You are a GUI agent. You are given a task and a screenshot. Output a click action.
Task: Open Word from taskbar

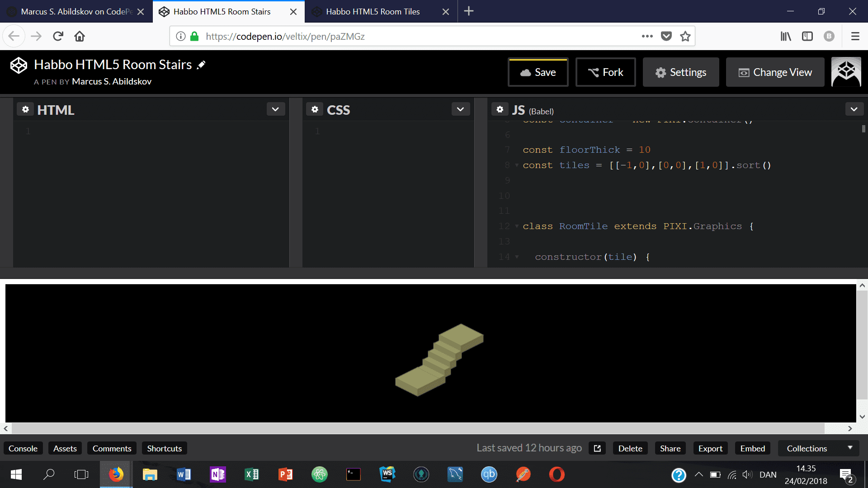click(x=184, y=474)
